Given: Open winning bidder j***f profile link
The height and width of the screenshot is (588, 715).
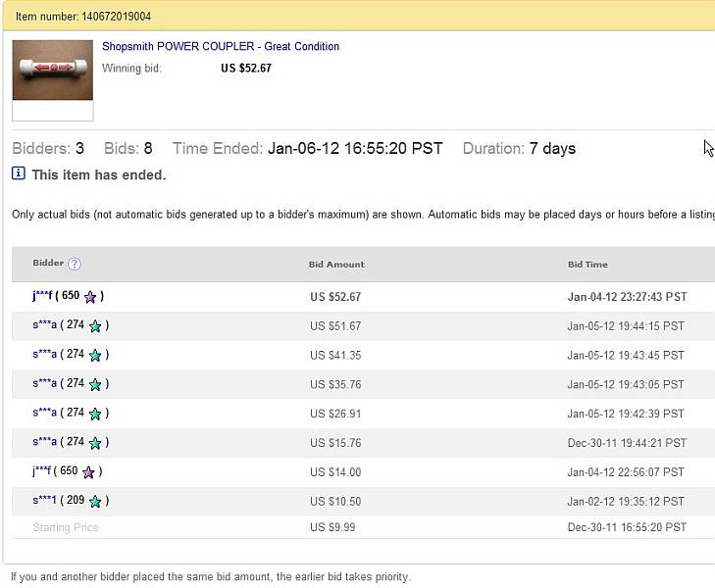Looking at the screenshot, I should click(x=42, y=296).
